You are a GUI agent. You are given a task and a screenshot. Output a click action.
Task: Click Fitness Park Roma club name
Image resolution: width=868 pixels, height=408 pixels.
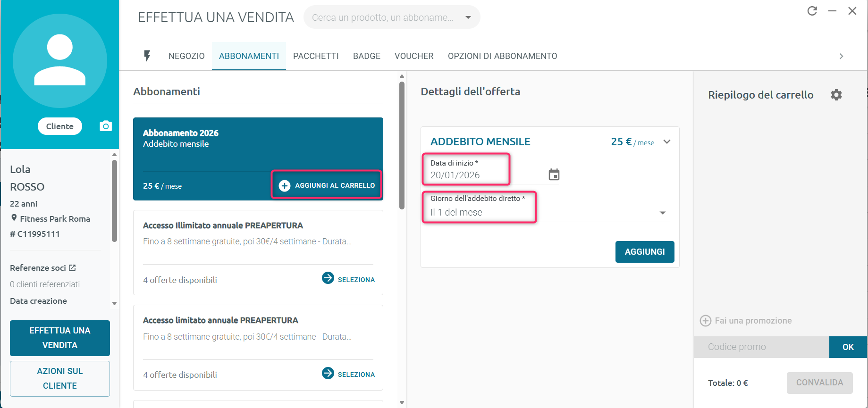(55, 219)
